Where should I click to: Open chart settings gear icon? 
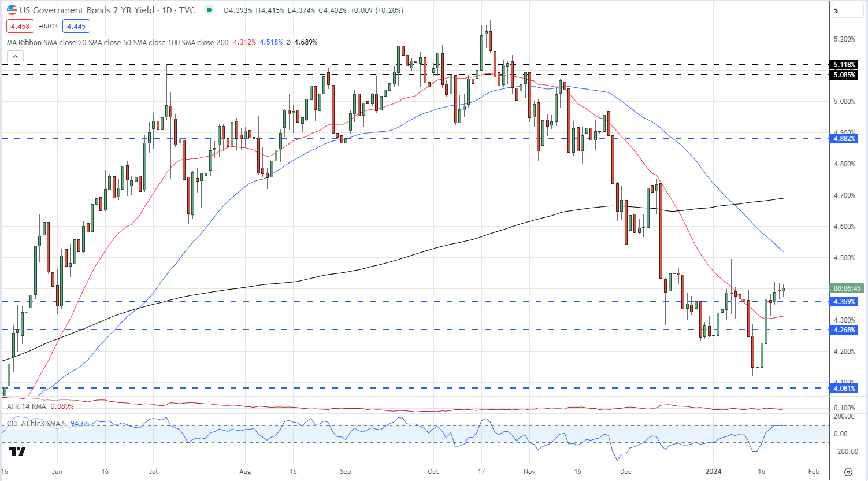(x=848, y=472)
